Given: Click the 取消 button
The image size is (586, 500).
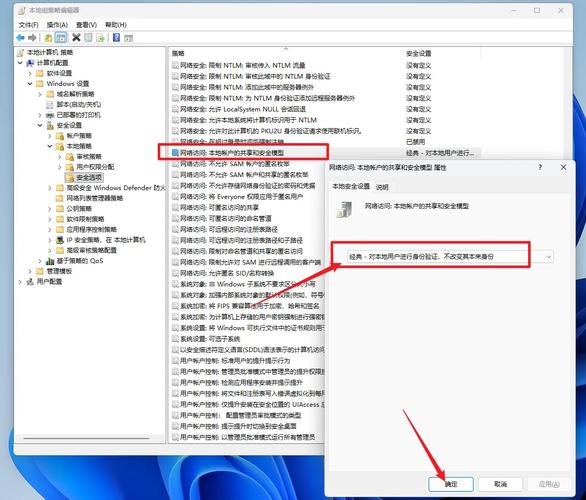Looking at the screenshot, I should click(x=500, y=484).
